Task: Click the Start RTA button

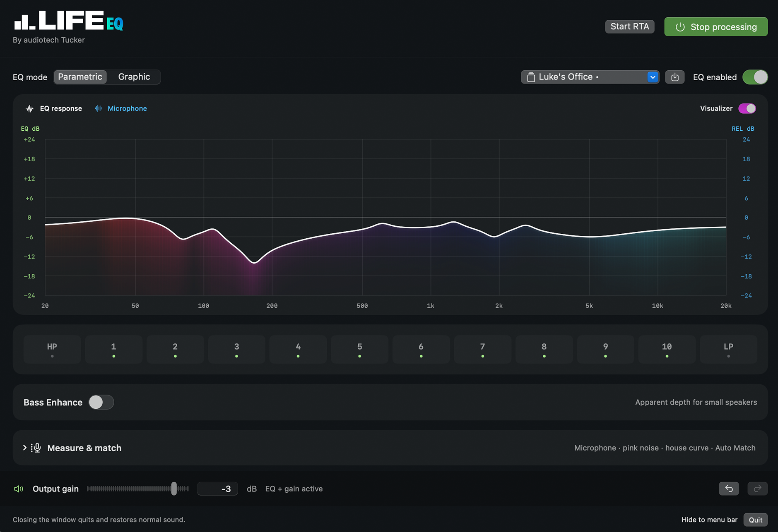Action: pyautogui.click(x=629, y=26)
